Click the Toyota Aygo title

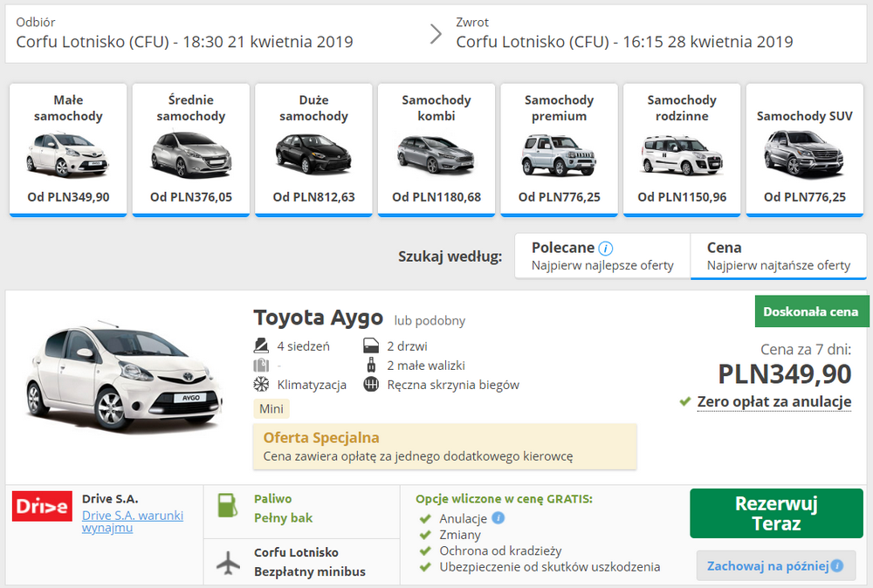click(319, 318)
